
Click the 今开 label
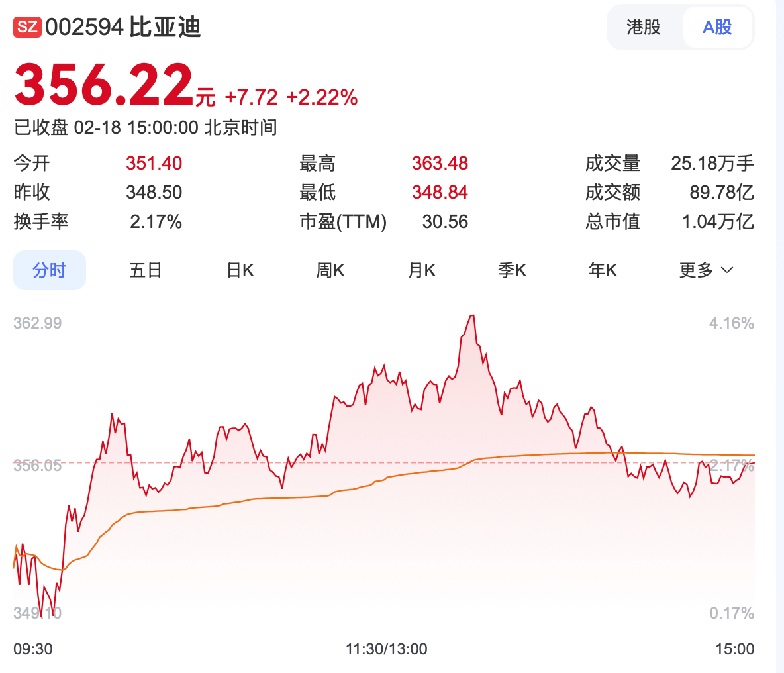click(x=32, y=164)
